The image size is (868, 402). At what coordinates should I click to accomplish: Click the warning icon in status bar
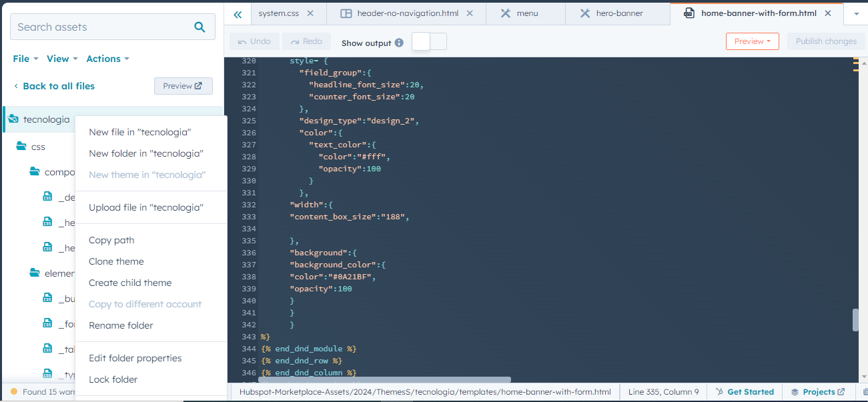pyautogui.click(x=13, y=392)
